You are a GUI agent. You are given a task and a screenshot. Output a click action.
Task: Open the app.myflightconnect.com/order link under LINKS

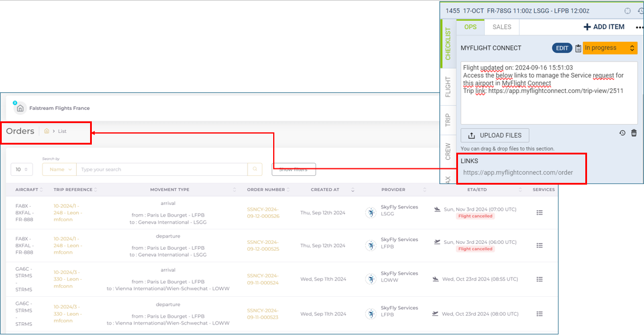click(x=518, y=172)
